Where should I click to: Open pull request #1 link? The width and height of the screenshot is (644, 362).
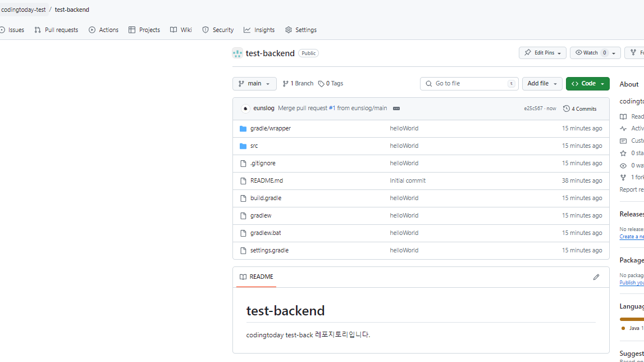[x=332, y=108]
